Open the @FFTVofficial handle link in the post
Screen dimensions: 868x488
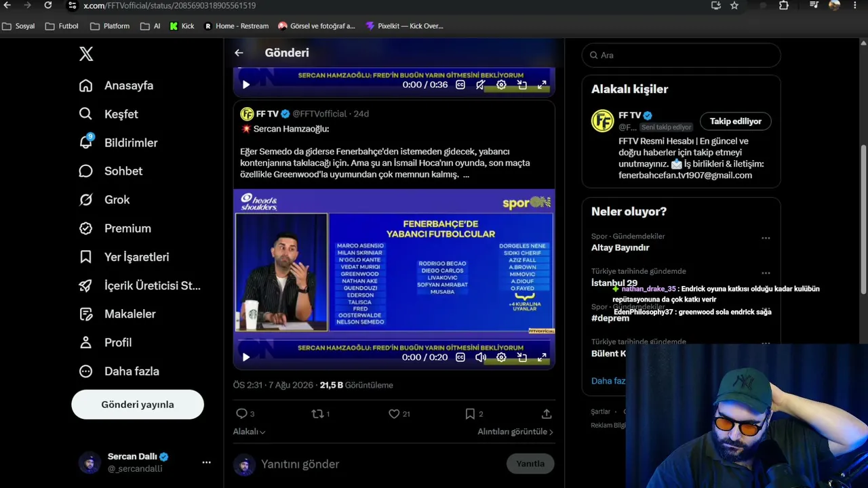(x=319, y=114)
